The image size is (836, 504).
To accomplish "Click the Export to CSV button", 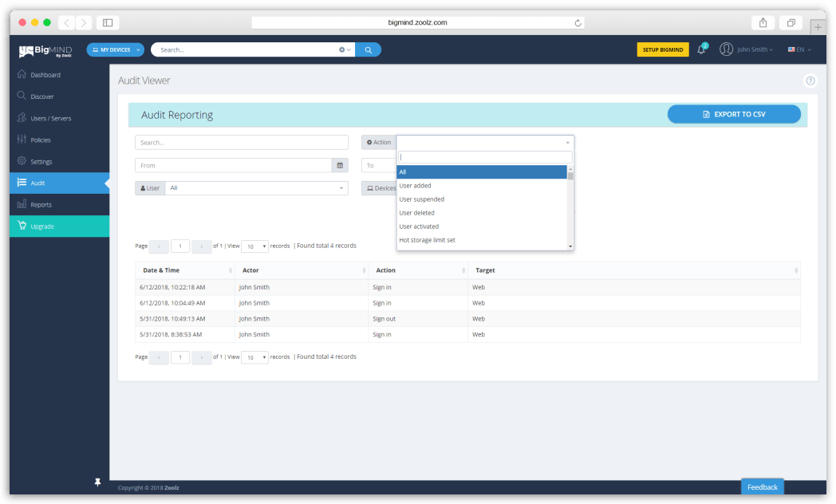I will coord(734,114).
